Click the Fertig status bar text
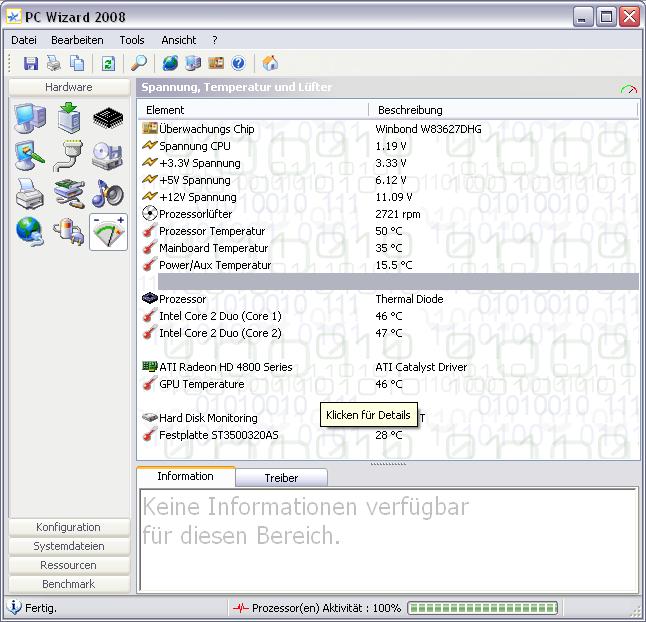This screenshot has height=622, width=646. [41, 608]
